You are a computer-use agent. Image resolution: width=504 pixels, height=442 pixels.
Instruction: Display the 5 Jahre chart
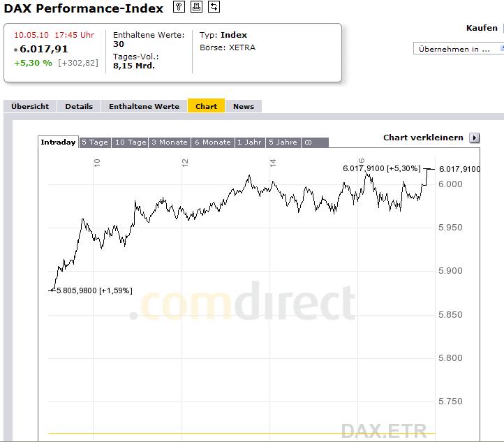(x=283, y=142)
